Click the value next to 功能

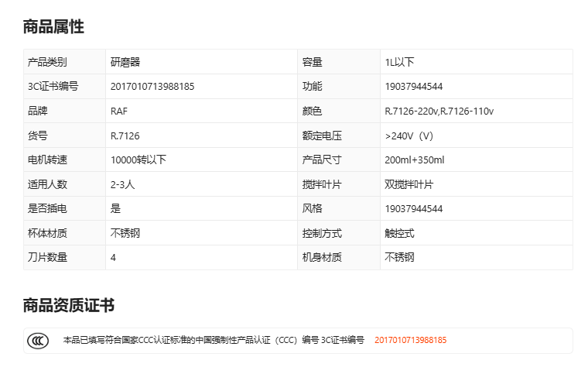click(x=413, y=87)
